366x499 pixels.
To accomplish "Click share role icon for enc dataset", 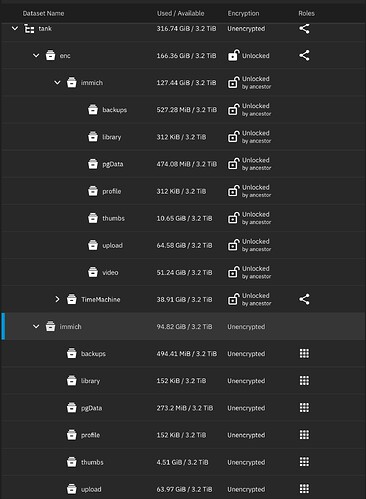I will [x=304, y=55].
